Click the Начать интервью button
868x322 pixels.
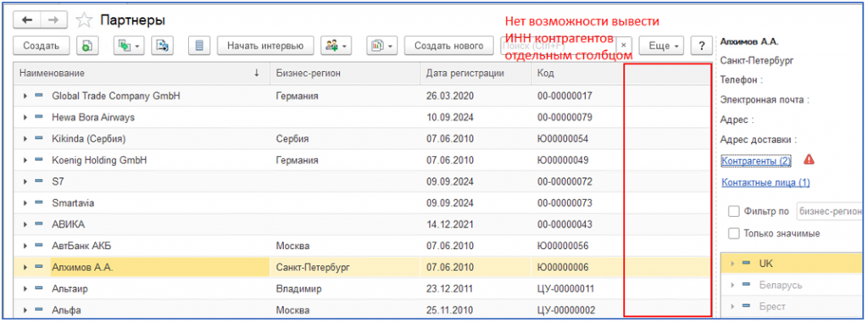(265, 46)
